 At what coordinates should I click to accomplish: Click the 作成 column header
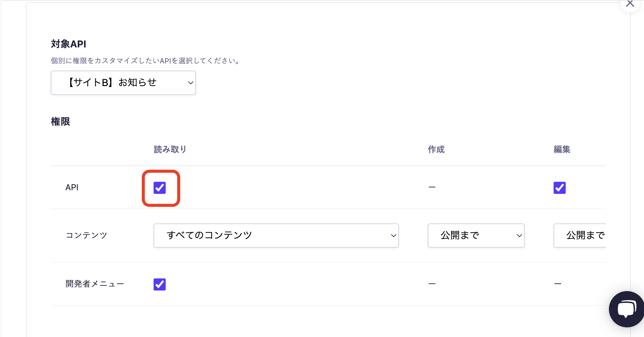[436, 149]
